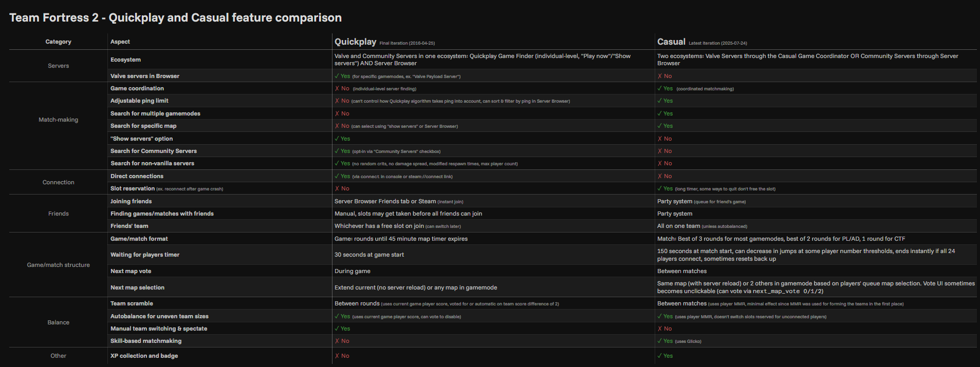Click the 'Friends' team' aspect

coord(129,226)
